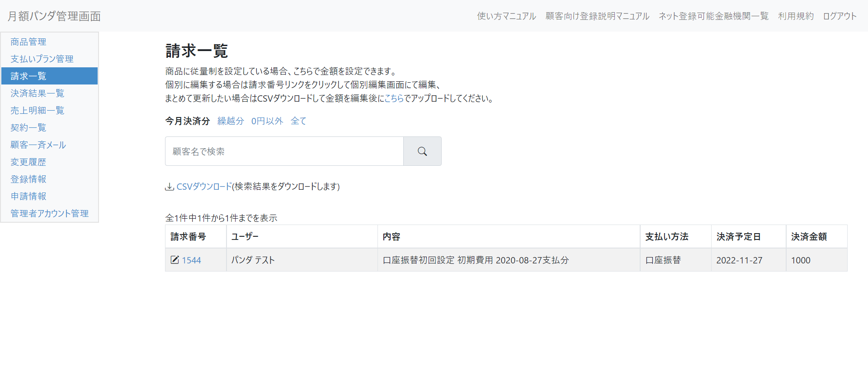Click ログアウト to sign out
The image size is (868, 375).
(x=840, y=16)
